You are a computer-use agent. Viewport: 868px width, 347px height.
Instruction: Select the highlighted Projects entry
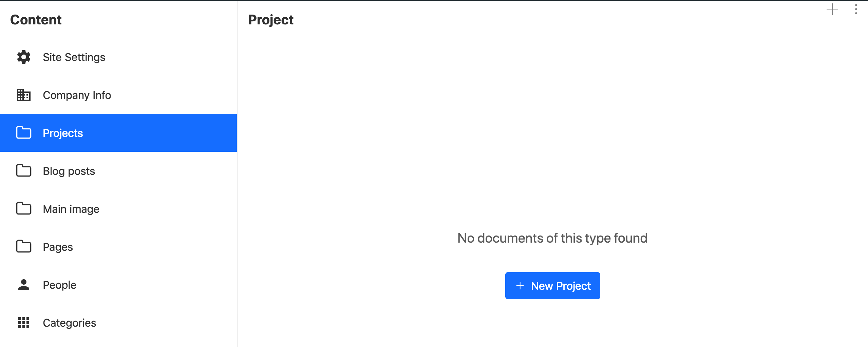(63, 132)
